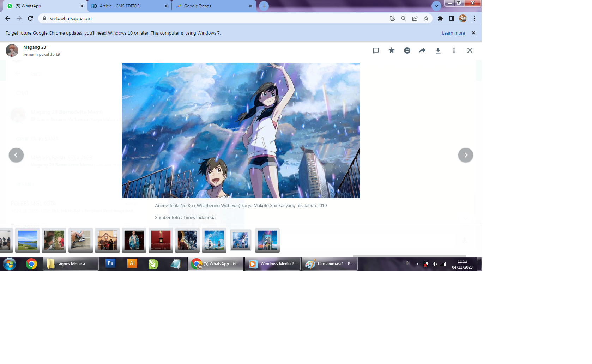Screen dimensions: 592x364
Task: Go to the next media item
Action: point(466,155)
